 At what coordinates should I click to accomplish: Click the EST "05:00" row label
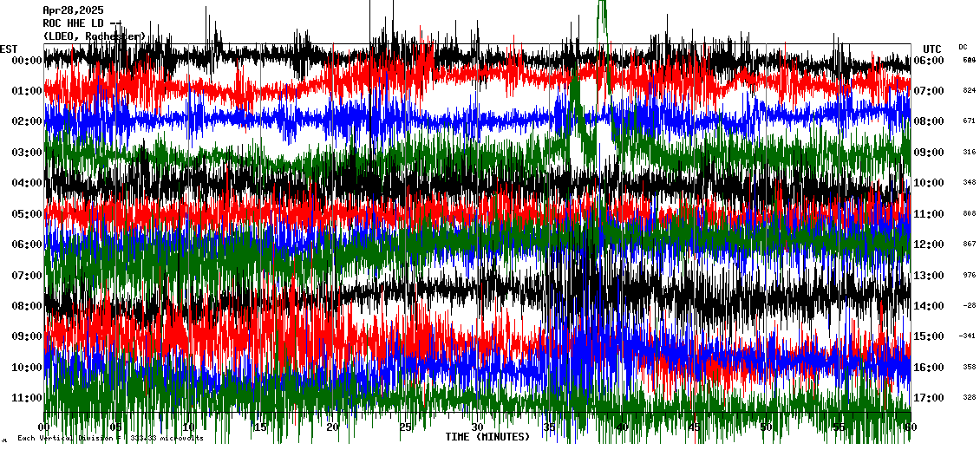(x=26, y=214)
